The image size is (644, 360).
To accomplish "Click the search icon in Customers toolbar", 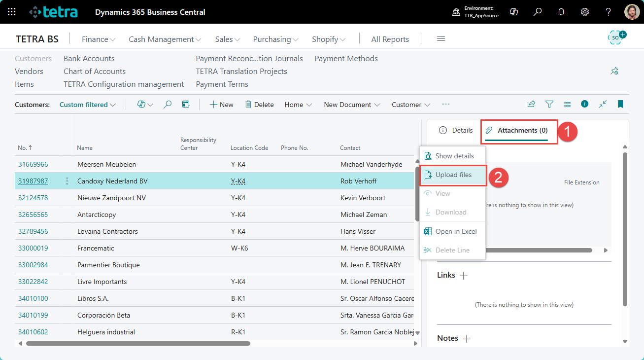I will coord(168,105).
